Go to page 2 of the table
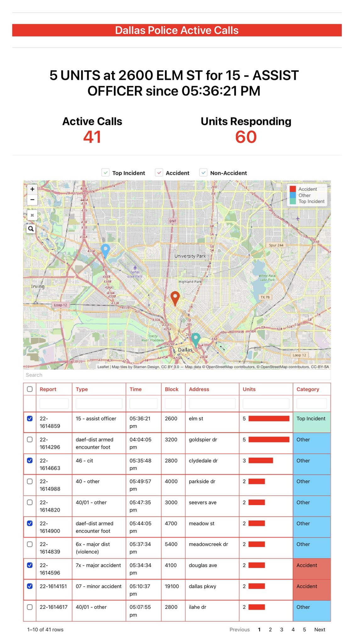354x644 pixels. (270, 630)
